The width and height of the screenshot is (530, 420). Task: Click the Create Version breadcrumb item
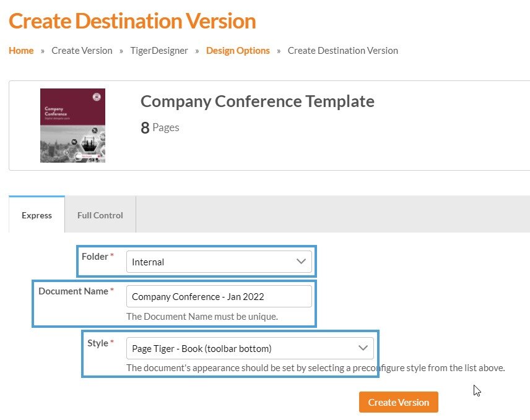click(82, 51)
